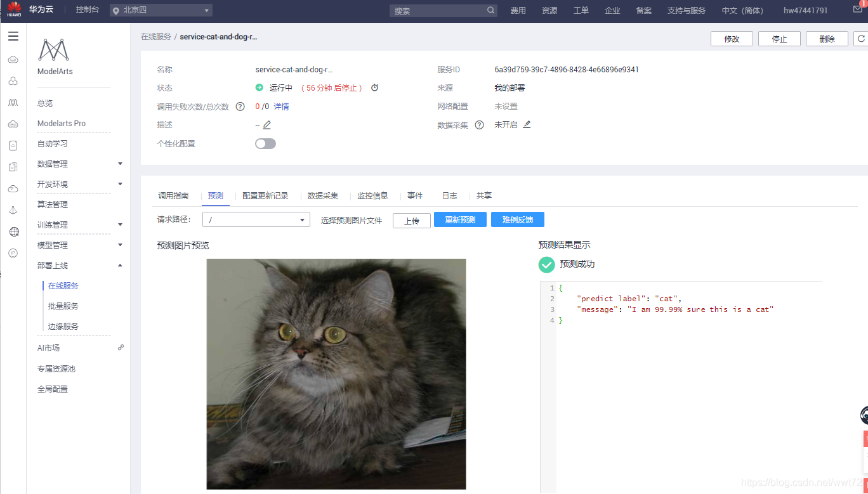Click help icon beside 调用失败次数/总次数
Image resolution: width=868 pixels, height=494 pixels.
pos(240,107)
